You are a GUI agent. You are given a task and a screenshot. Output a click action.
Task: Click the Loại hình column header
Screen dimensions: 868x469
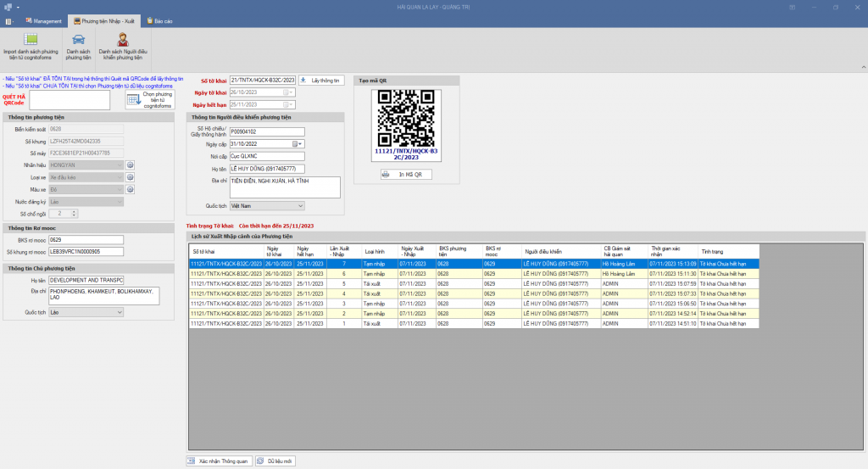380,251
